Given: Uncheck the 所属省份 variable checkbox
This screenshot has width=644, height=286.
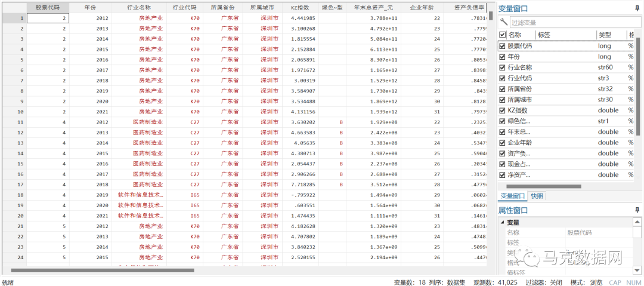Looking at the screenshot, I should pos(502,89).
